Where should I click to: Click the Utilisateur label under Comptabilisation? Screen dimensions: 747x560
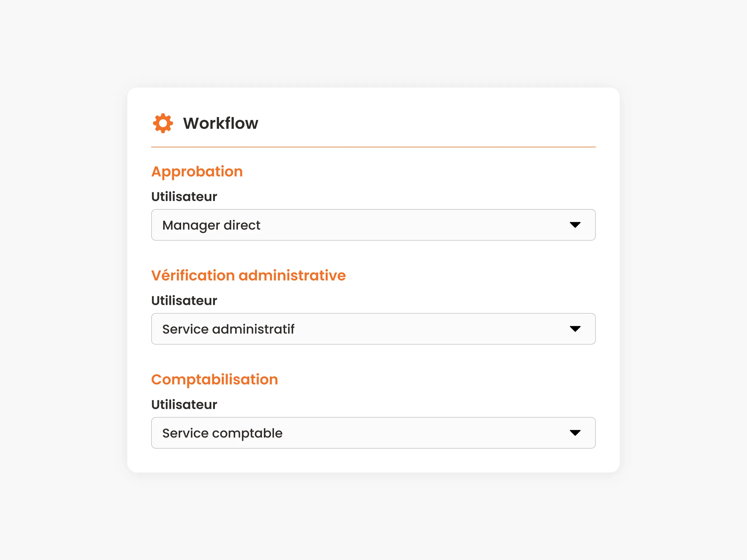pos(184,404)
